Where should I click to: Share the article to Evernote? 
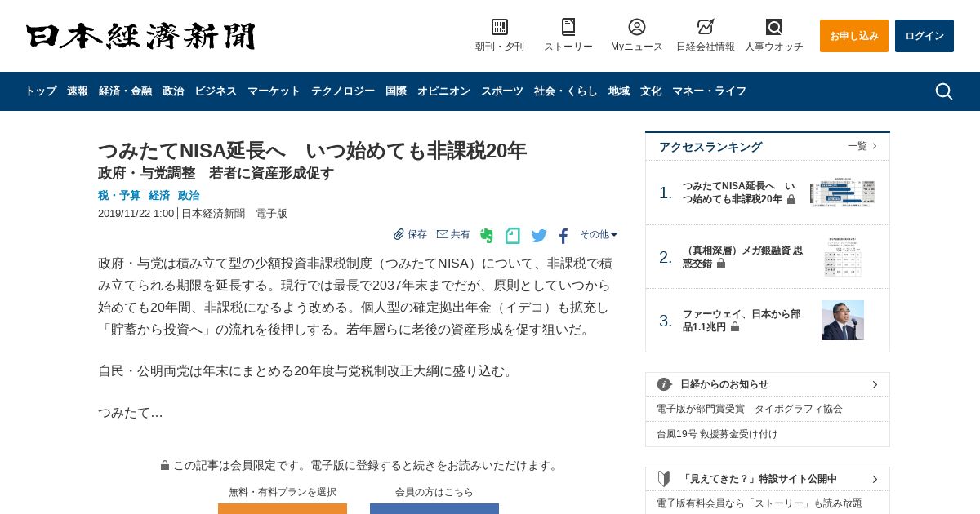click(x=487, y=236)
